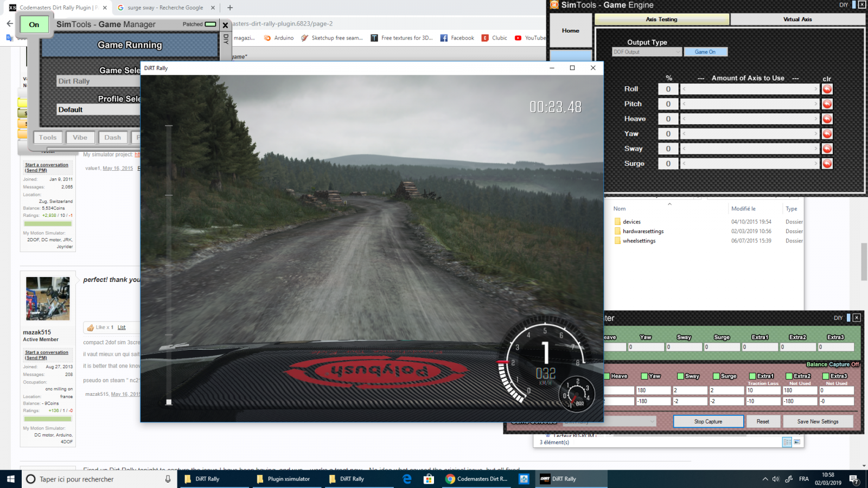Click the SimTools Game Engine logo icon

[554, 5]
